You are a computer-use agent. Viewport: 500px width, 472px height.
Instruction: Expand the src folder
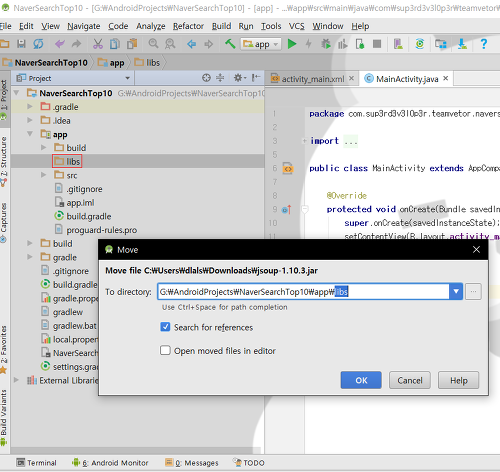coord(43,175)
